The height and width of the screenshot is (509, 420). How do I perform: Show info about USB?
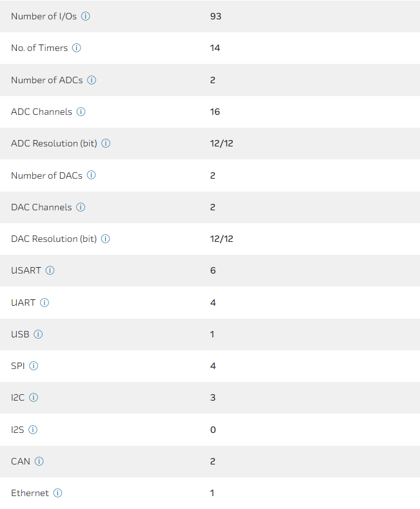click(38, 334)
